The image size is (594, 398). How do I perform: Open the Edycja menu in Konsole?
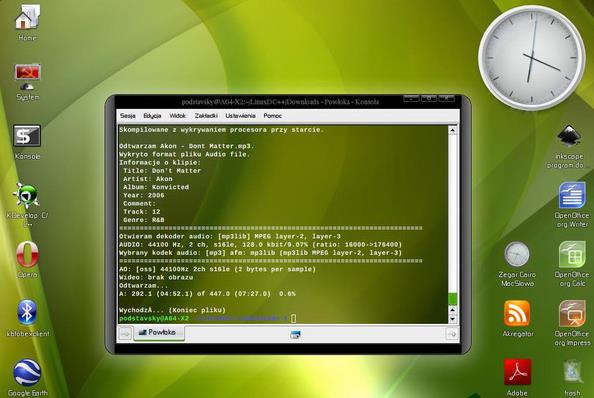152,116
